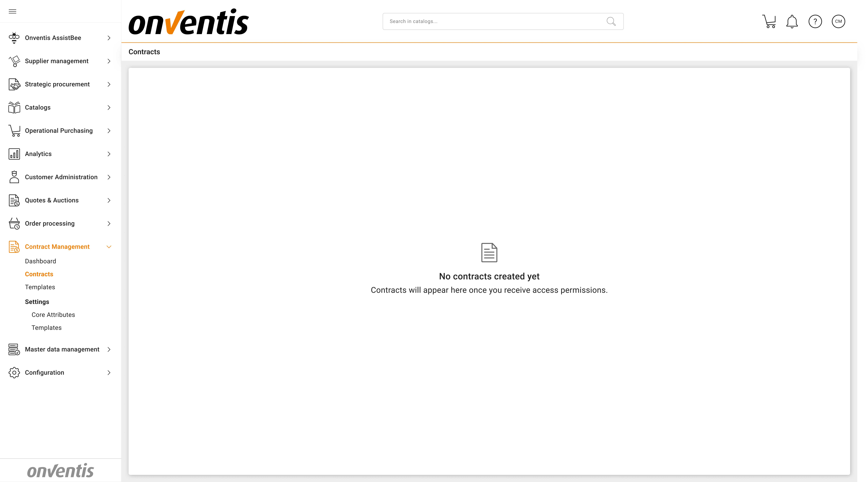Open Core Attributes settings
Screen dimensions: 868x482
tap(53, 315)
